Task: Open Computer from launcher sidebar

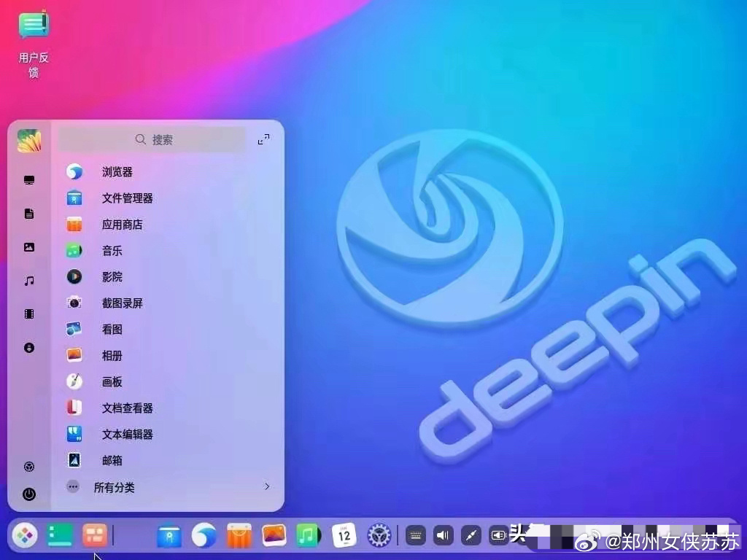Action: pos(29,180)
